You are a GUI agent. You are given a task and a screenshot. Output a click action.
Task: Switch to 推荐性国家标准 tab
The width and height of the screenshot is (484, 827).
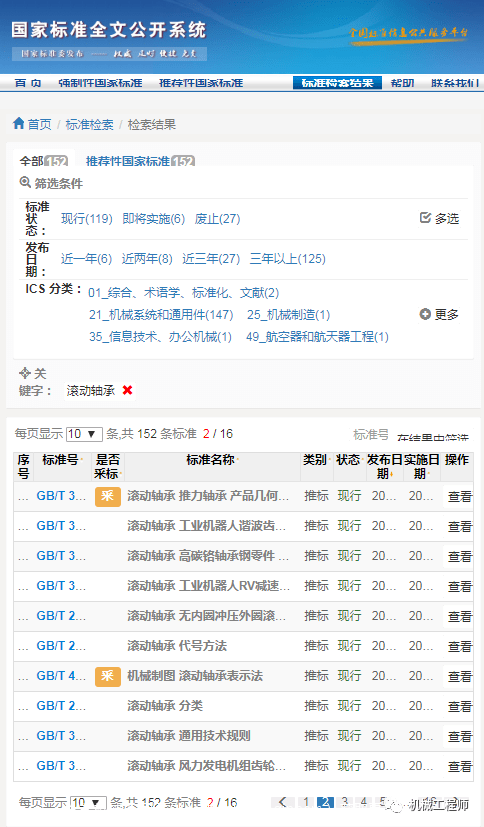(x=140, y=161)
